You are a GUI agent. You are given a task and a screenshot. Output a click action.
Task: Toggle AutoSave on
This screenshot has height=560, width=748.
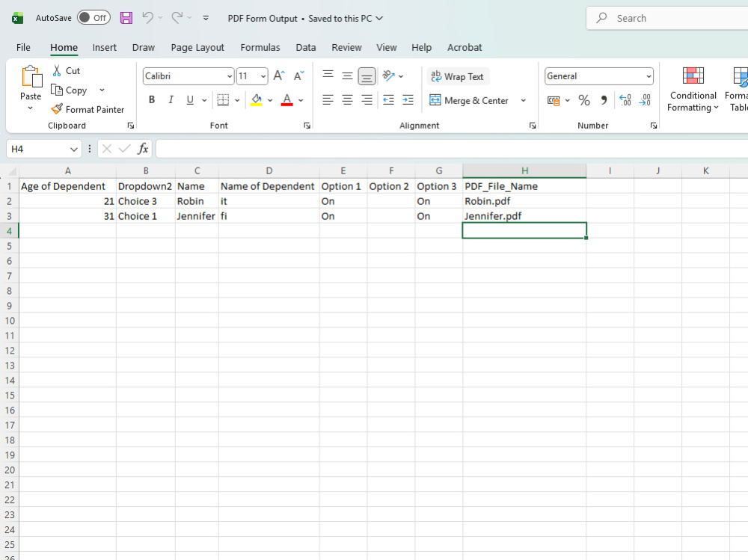tap(93, 18)
